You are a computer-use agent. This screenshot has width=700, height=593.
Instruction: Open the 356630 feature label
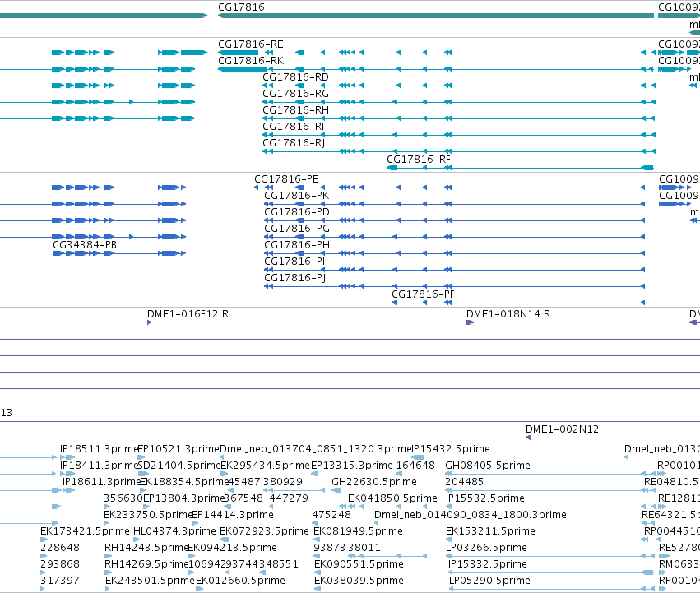tap(123, 498)
